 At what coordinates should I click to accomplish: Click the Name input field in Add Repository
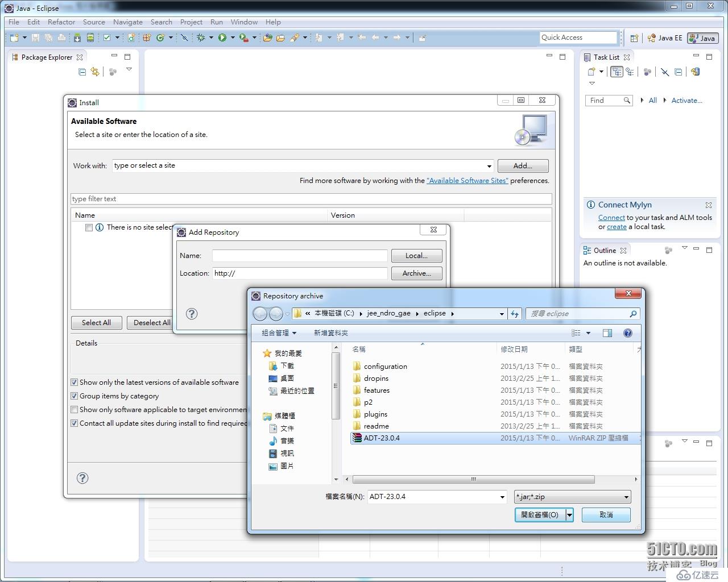pyautogui.click(x=300, y=256)
